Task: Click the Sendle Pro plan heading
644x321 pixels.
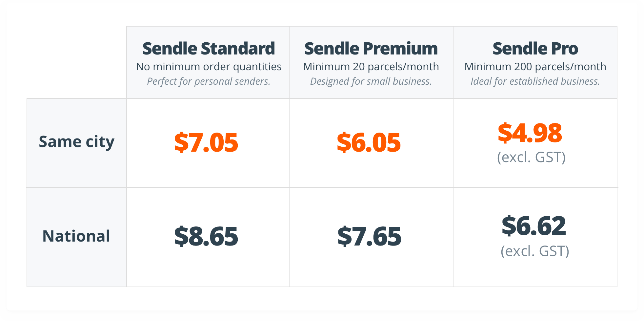Action: [535, 49]
